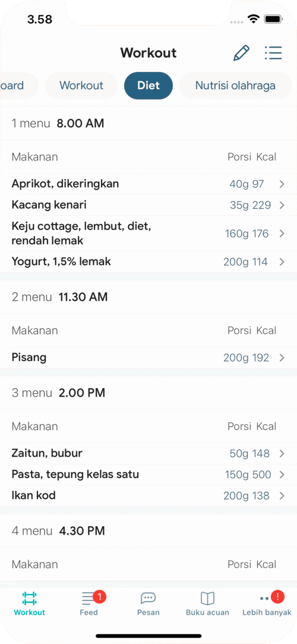This screenshot has width=297, height=644.
Task: Open Lebih banyak more icon
Action: (x=267, y=598)
